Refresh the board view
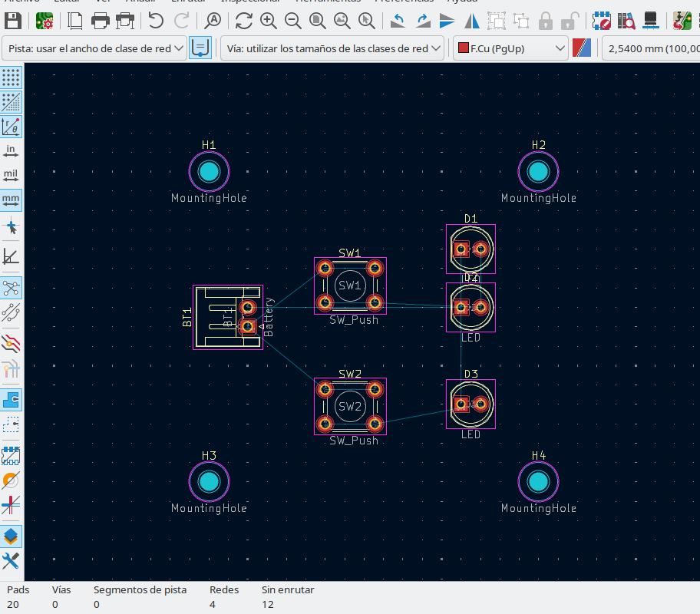700x614 pixels. 244,21
